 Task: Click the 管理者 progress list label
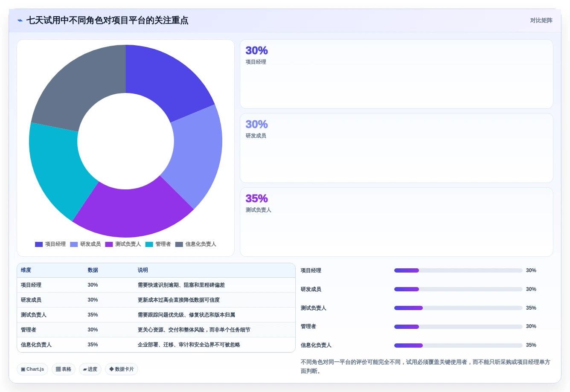(308, 326)
